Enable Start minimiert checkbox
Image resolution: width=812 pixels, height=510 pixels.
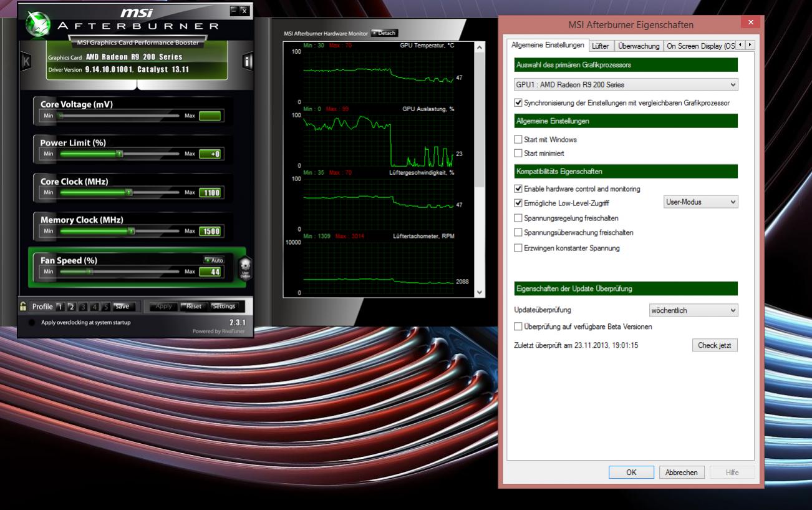point(518,153)
